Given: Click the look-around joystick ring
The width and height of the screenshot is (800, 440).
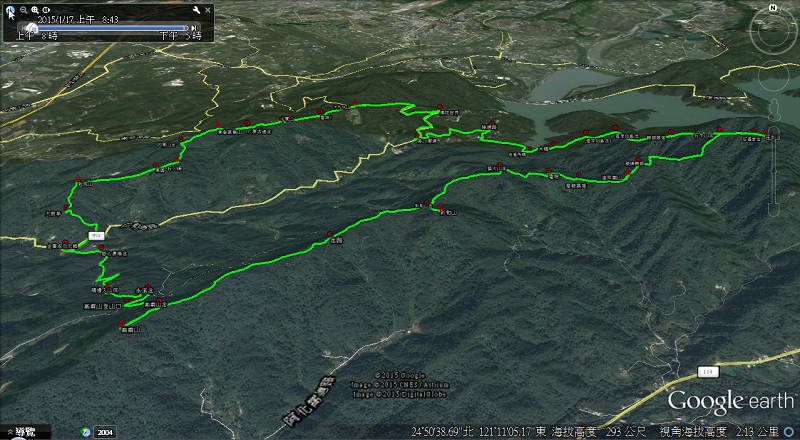Looking at the screenshot, I should [774, 31].
